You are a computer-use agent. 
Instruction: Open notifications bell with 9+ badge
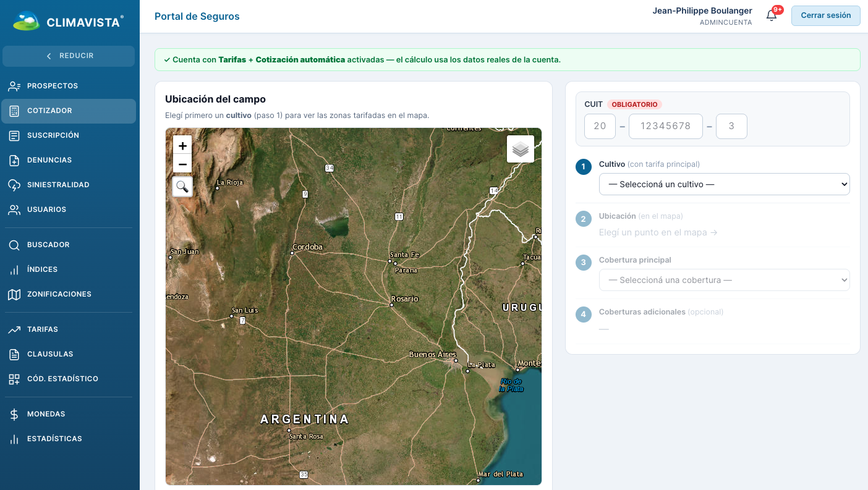pos(772,15)
